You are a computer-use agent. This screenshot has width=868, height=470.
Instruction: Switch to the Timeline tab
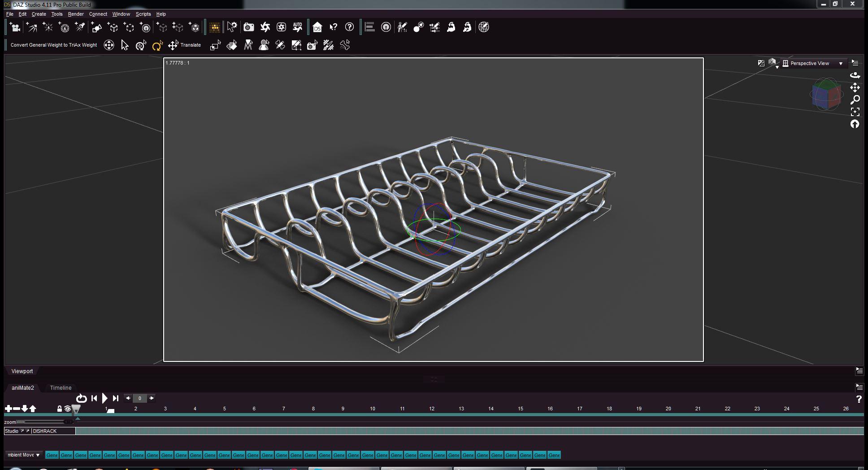pos(61,388)
